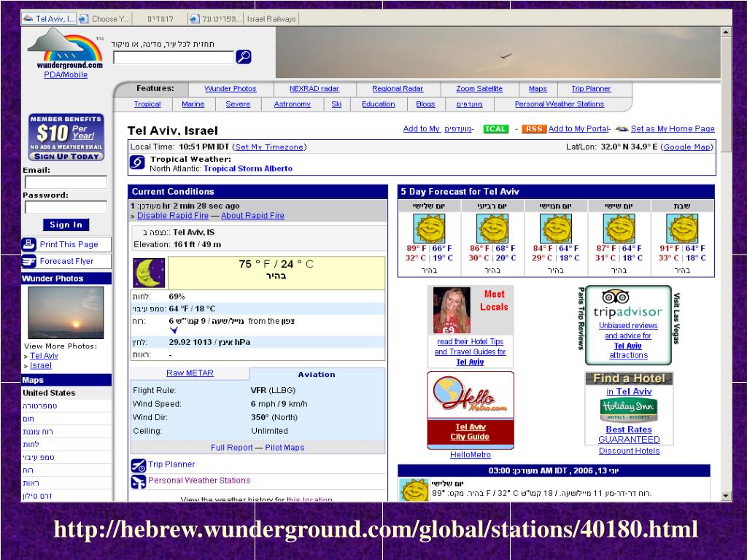This screenshot has width=747, height=560.
Task: Switch to the Tel Aviv browser tab
Action: pyautogui.click(x=49, y=18)
